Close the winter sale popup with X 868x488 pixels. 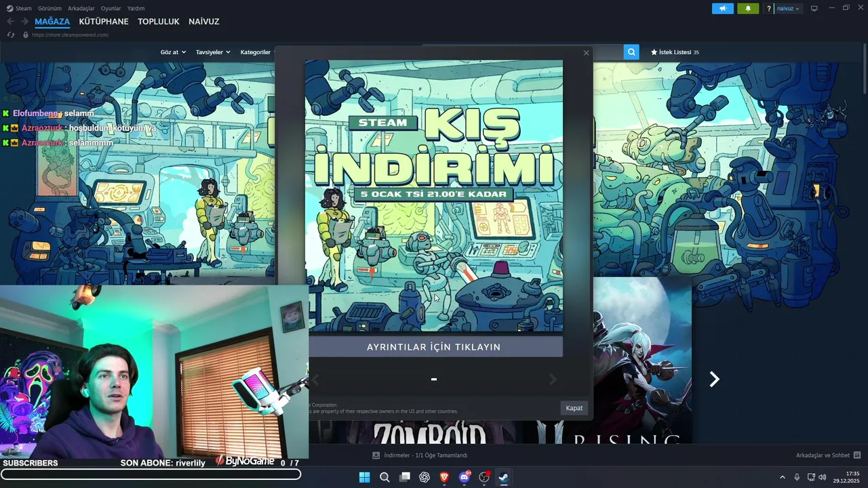pyautogui.click(x=586, y=53)
